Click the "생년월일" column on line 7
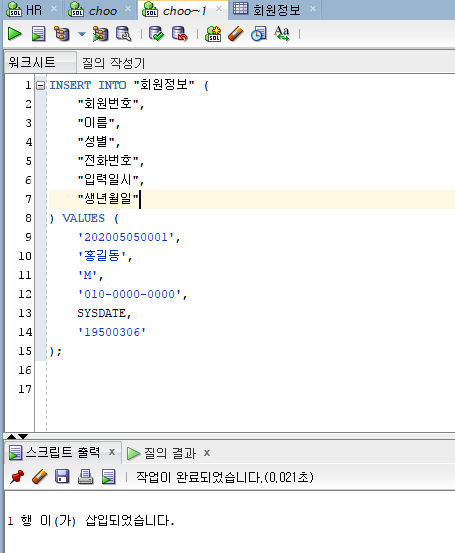455x553 pixels. (x=108, y=199)
